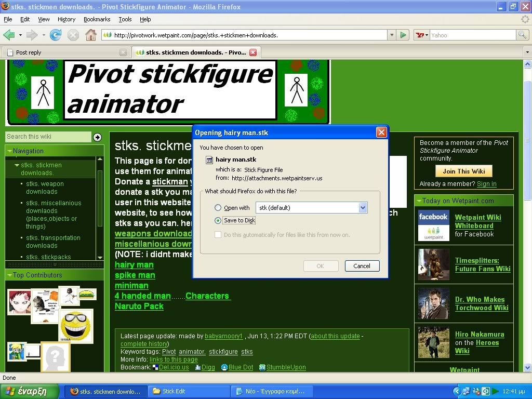Expand the URL bar history dropdown

392,35
